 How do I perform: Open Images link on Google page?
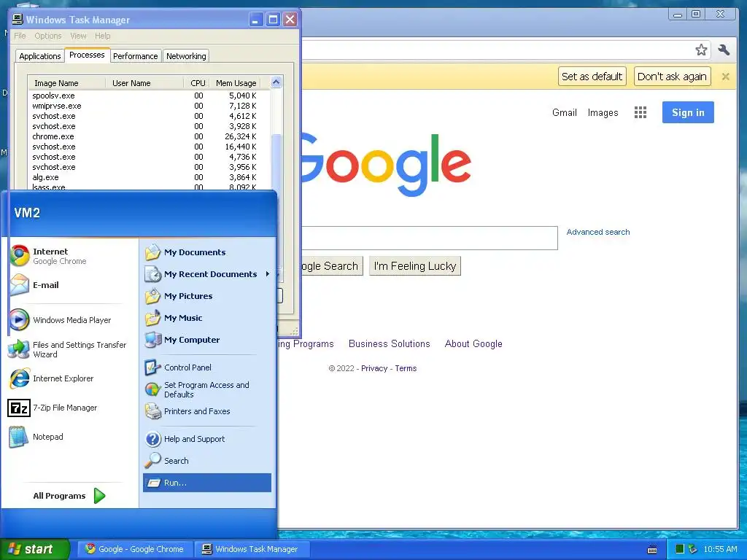point(603,113)
